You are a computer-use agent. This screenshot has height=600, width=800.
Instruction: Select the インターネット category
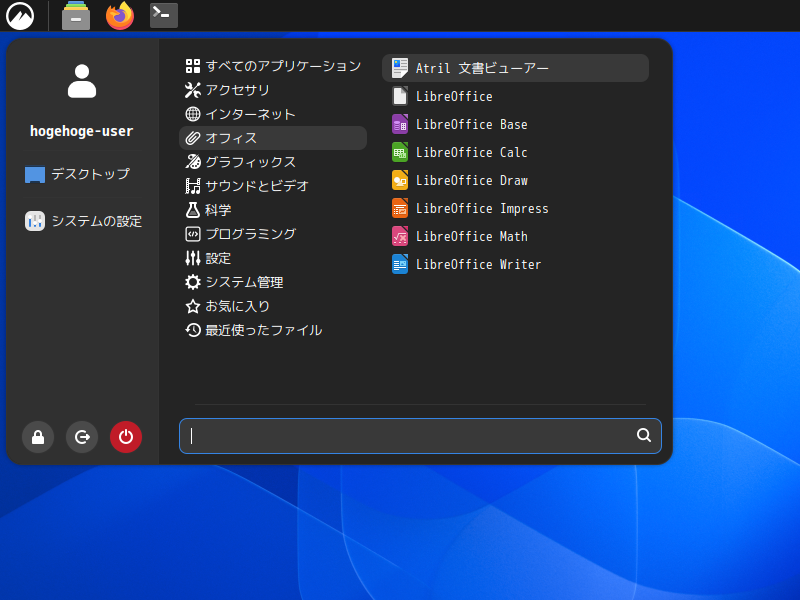tap(273, 114)
